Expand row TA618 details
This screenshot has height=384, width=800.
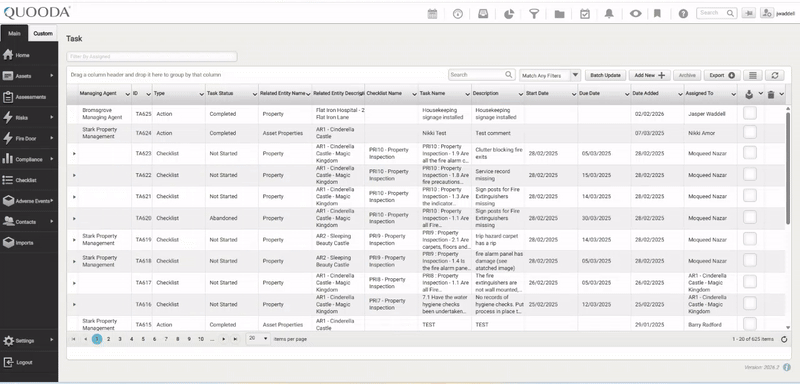coord(74,261)
